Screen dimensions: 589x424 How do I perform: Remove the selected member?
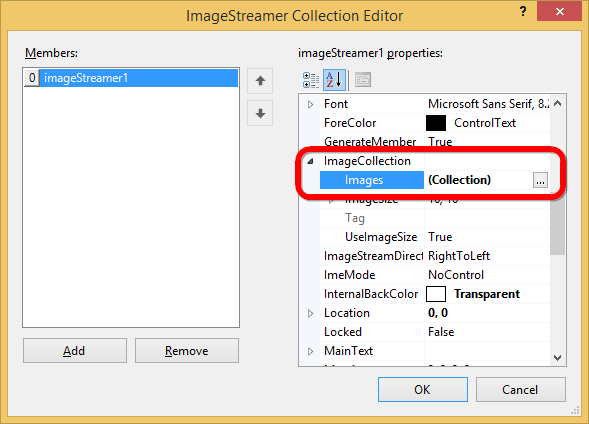187,351
